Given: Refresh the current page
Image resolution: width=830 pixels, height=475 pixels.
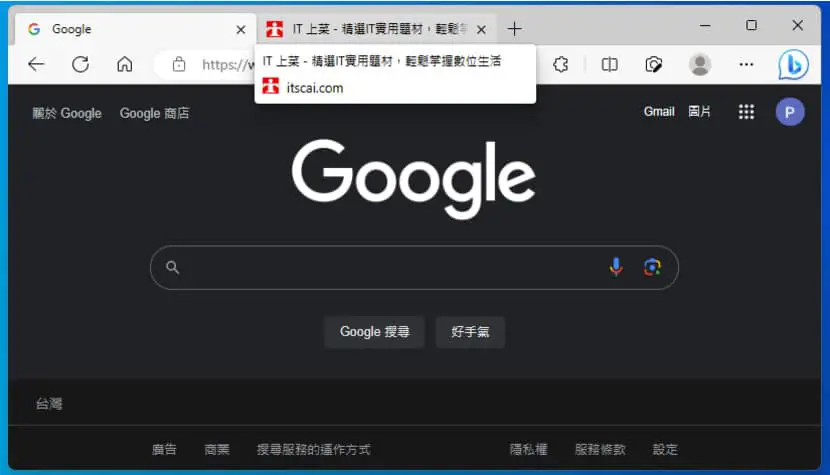Looking at the screenshot, I should [x=80, y=64].
